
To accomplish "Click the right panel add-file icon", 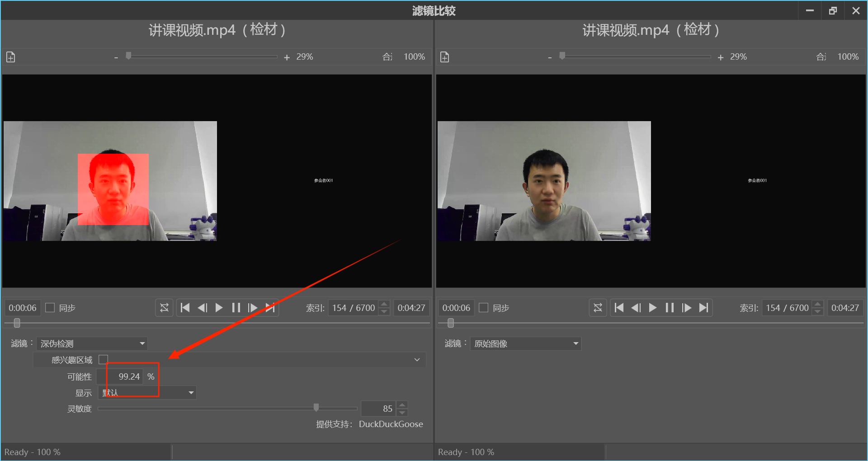I will coord(444,57).
